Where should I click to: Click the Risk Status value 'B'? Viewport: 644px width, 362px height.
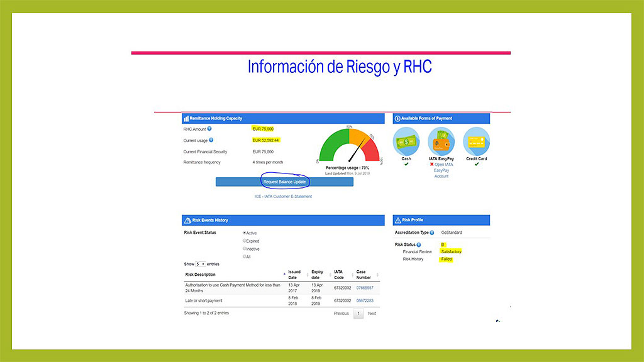point(443,244)
